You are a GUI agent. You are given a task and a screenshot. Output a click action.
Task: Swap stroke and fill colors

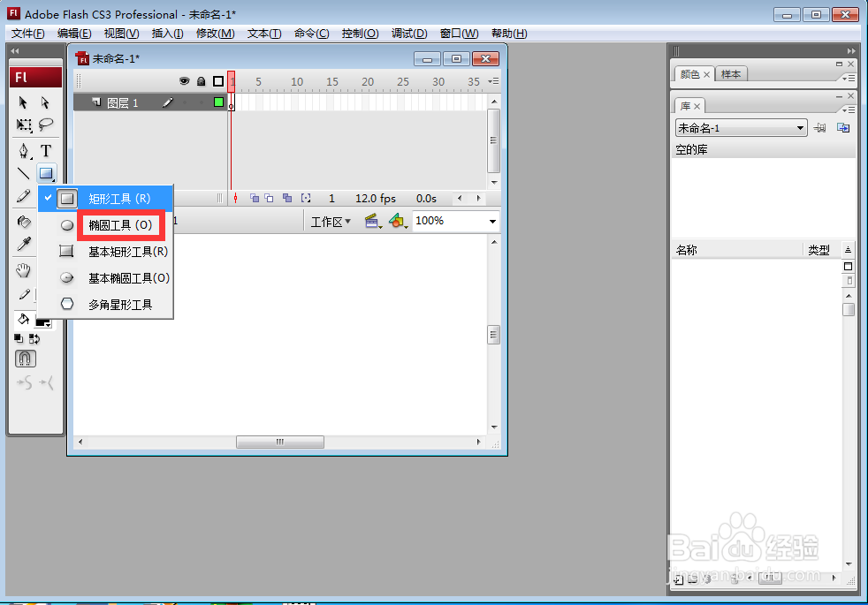[34, 338]
